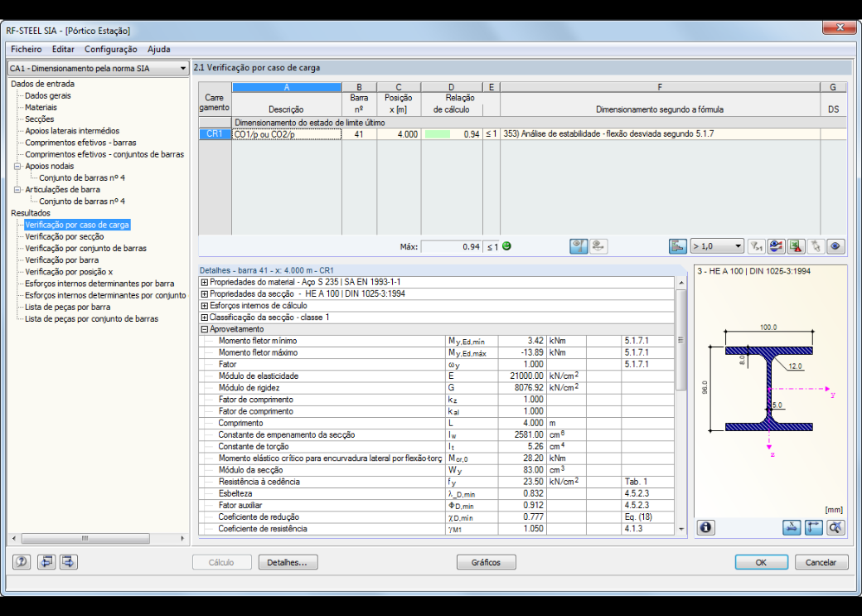Viewport: 862px width, 616px height.
Task: Select Dados gerais in tree
Action: pos(48,95)
